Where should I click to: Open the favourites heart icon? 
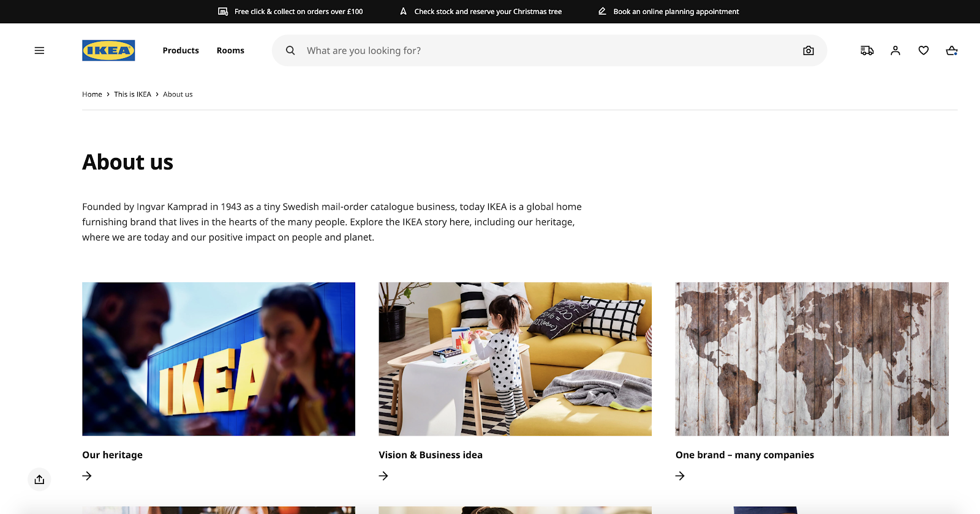pos(924,51)
